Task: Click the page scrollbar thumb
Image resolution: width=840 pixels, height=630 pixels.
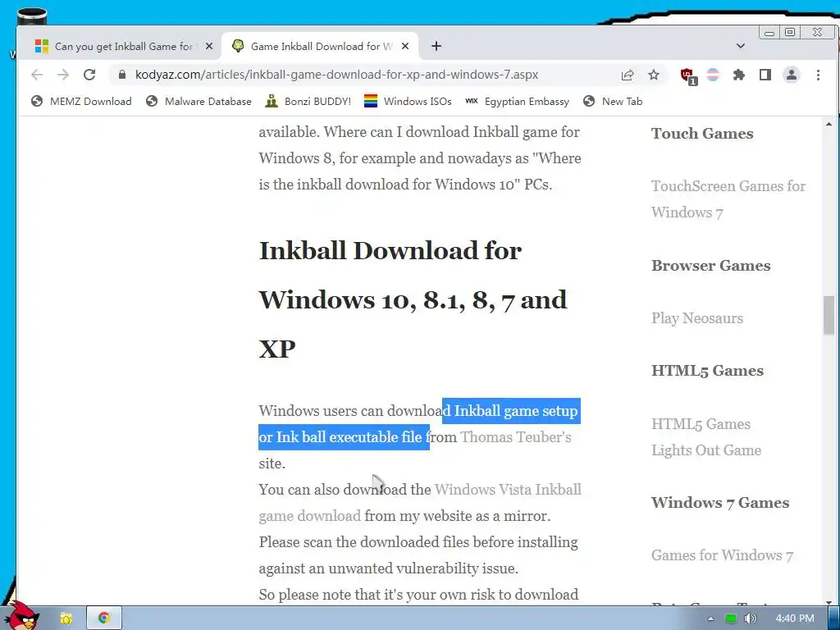Action: coord(829,315)
